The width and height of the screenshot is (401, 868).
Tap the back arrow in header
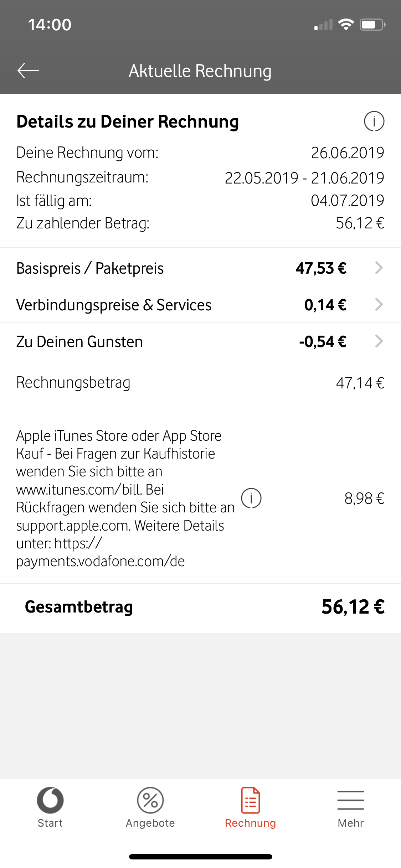click(28, 71)
